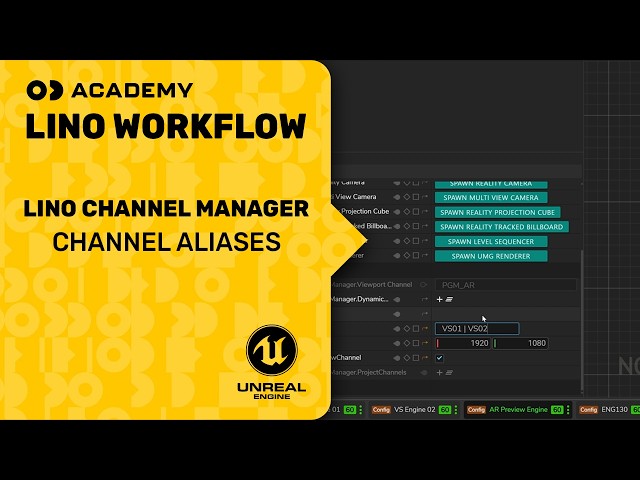The width and height of the screenshot is (640, 480).
Task: Toggle the pin icon beside Spawn Level Sequencer
Action: 397,241
